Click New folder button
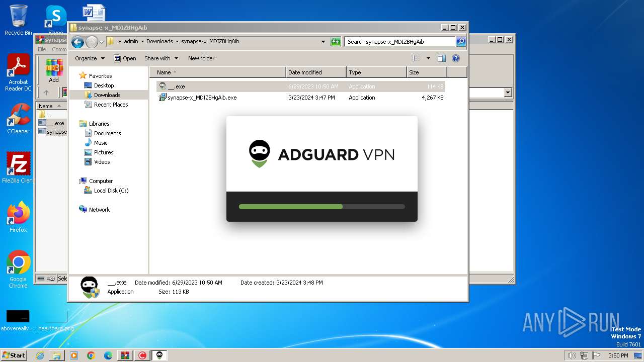 pos(201,58)
